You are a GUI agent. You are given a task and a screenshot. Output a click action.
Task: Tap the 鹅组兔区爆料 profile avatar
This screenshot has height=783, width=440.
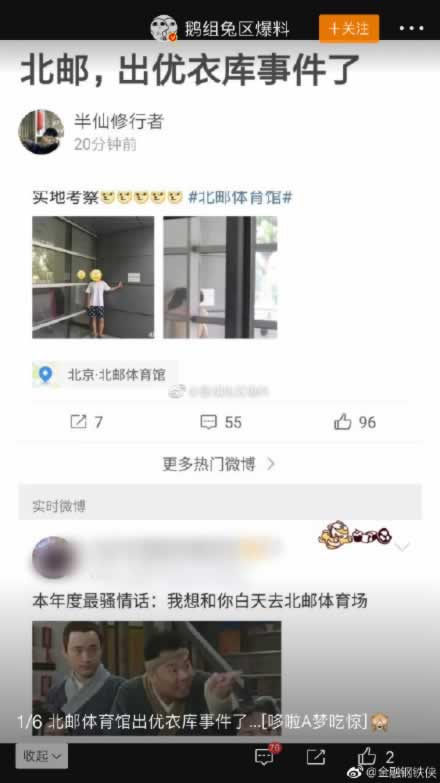coord(164,28)
